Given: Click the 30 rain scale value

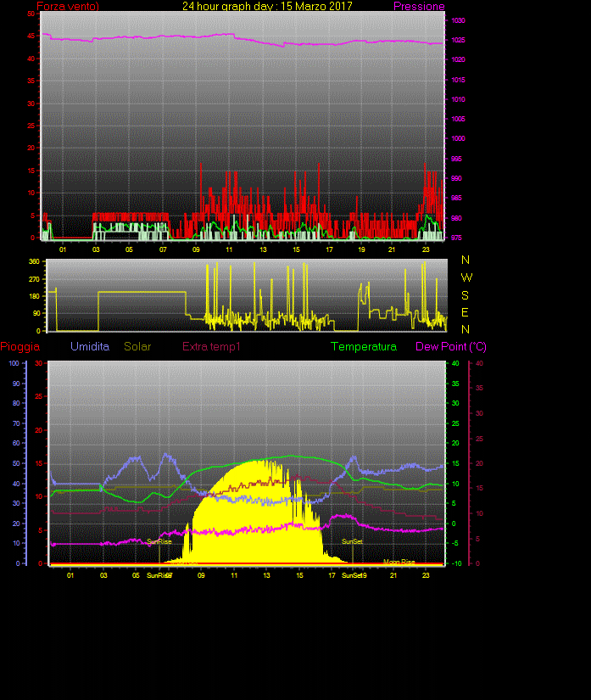Looking at the screenshot, I should coord(39,363).
